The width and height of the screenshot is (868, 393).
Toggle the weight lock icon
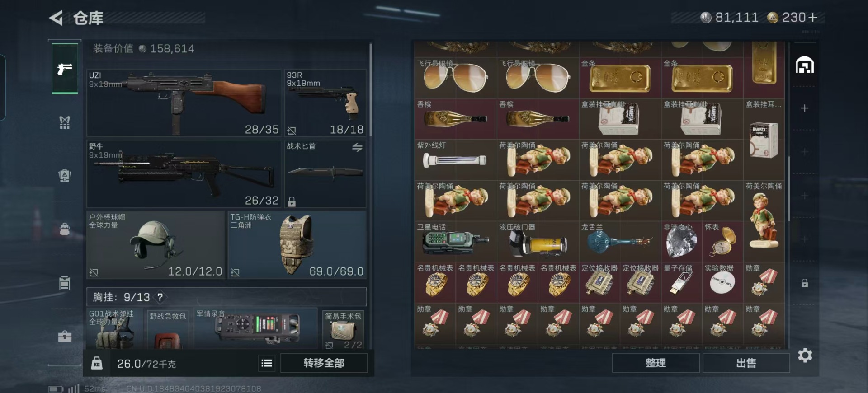pos(97,363)
